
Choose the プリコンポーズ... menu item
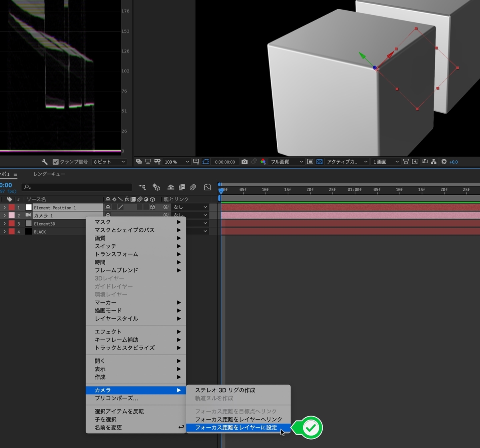click(136, 398)
